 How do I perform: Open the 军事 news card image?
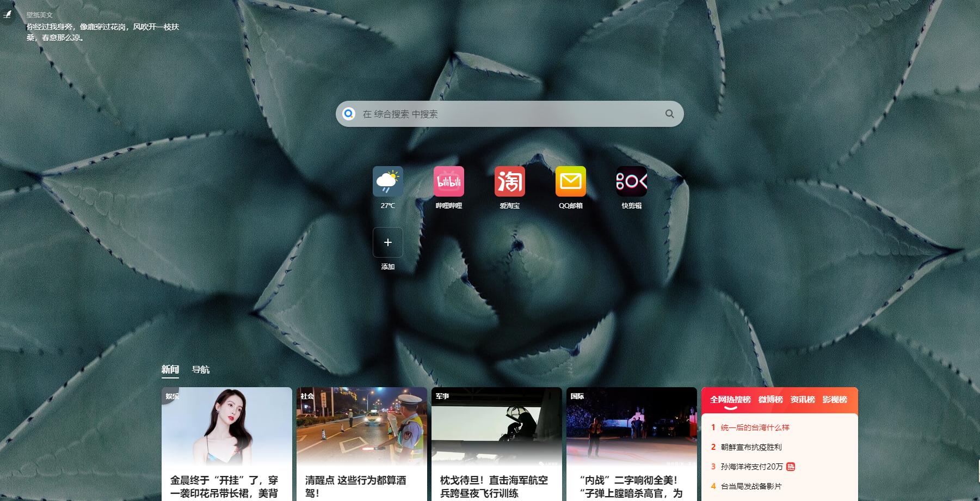tap(497, 426)
